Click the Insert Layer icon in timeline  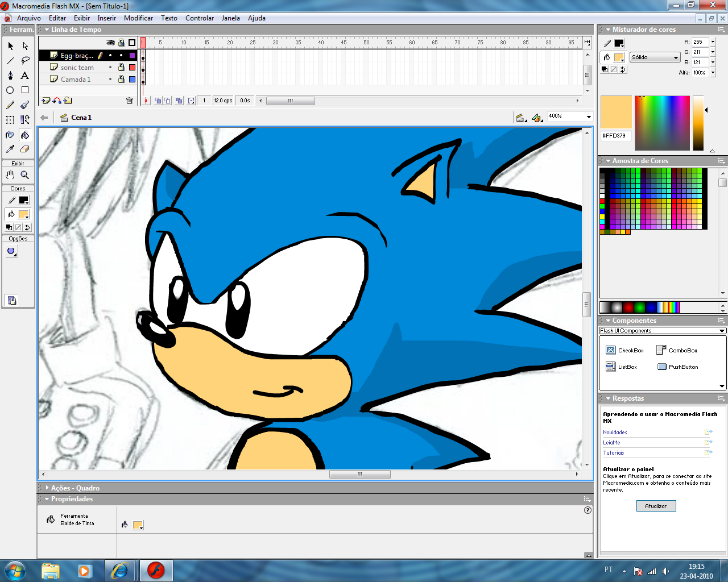[x=45, y=101]
